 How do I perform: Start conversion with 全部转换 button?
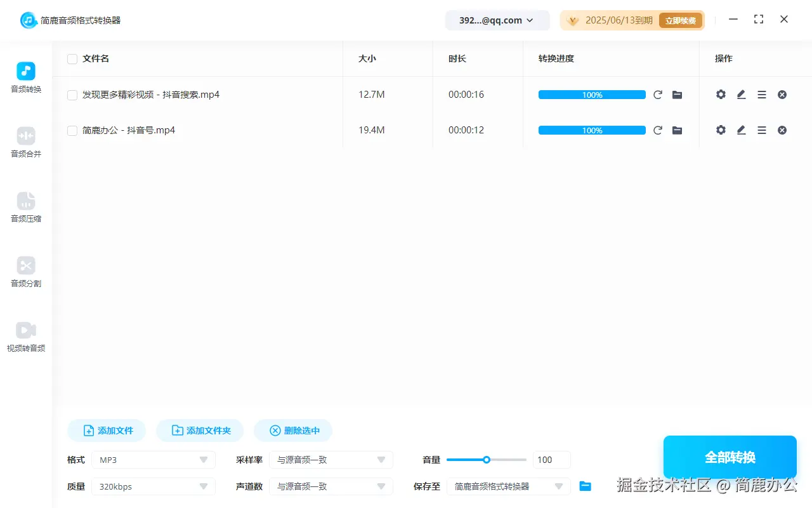tap(730, 457)
